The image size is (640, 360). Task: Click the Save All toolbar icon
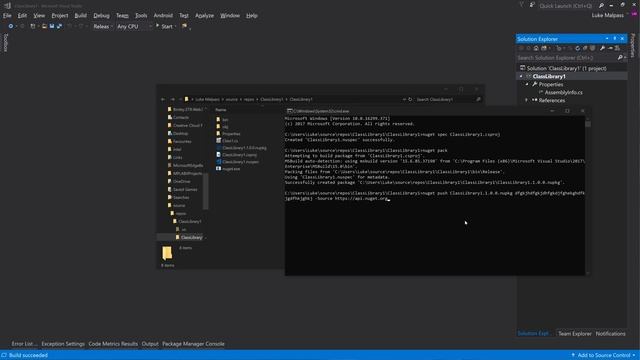(x=59, y=26)
